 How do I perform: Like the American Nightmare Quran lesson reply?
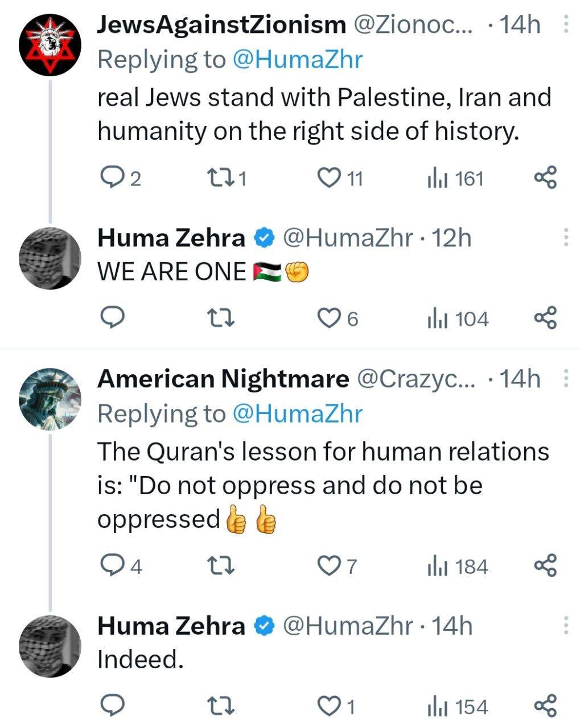tap(328, 566)
